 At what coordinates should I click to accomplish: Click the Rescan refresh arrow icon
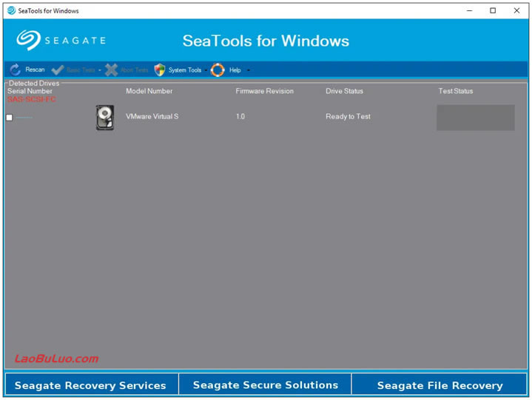click(x=16, y=70)
